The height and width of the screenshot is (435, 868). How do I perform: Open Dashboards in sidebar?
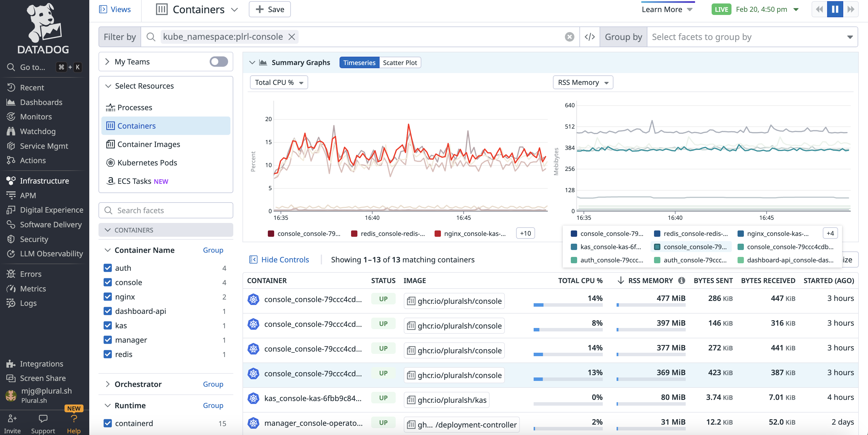(41, 102)
